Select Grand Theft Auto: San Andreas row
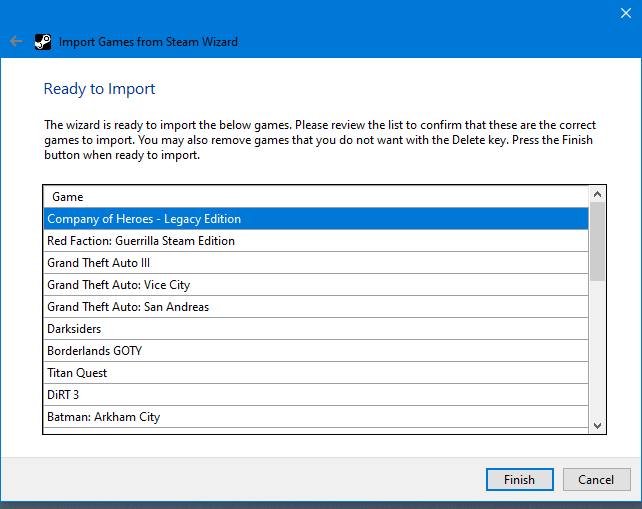The height and width of the screenshot is (509, 642). coord(316,307)
